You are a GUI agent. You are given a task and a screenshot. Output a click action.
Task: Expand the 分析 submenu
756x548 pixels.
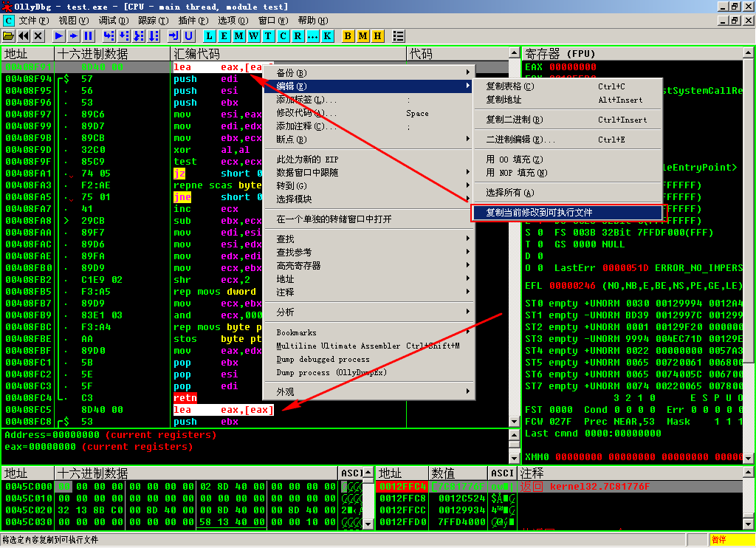369,312
